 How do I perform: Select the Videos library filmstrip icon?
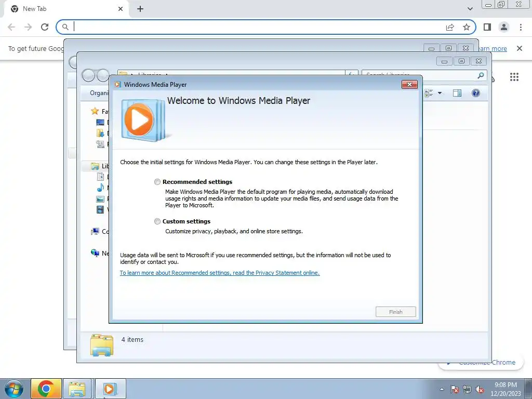click(x=100, y=210)
